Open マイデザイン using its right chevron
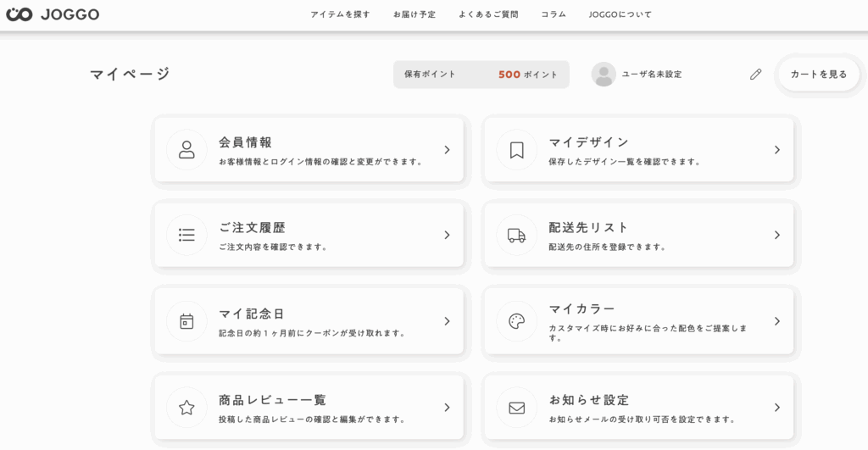The width and height of the screenshot is (868, 450). coord(776,150)
